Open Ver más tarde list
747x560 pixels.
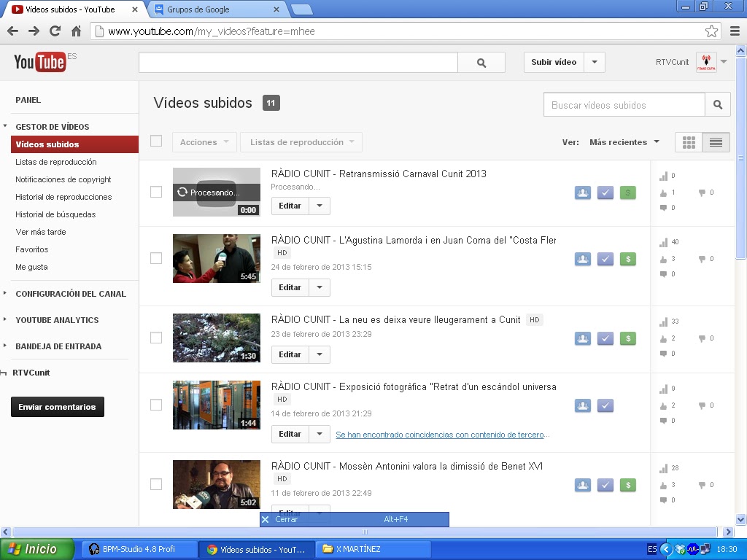(41, 232)
